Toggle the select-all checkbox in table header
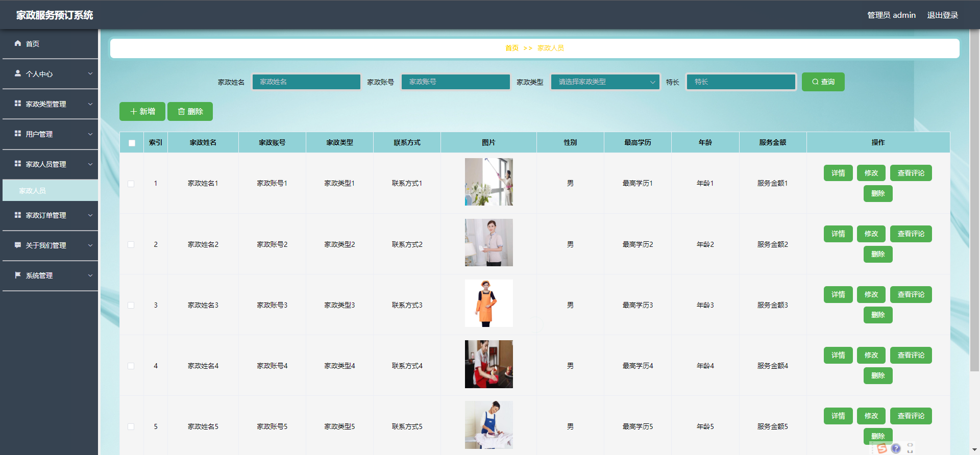Viewport: 980px width, 455px height. coord(132,143)
